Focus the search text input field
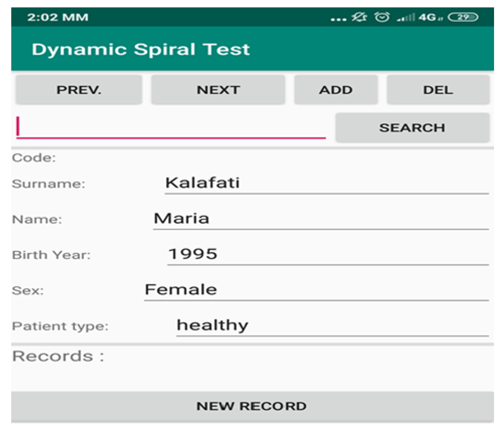The height and width of the screenshot is (437, 504). point(170,128)
